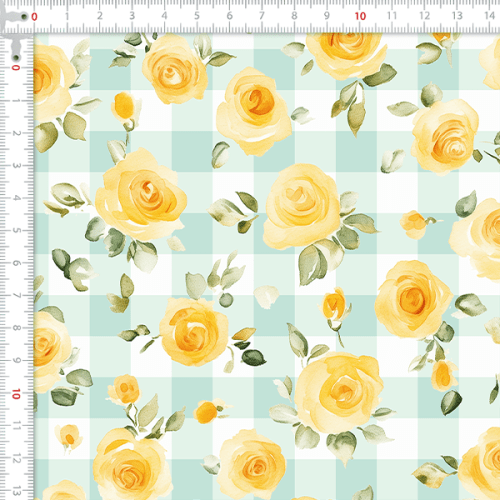Select number 5 on the vertical ruler

[16, 230]
